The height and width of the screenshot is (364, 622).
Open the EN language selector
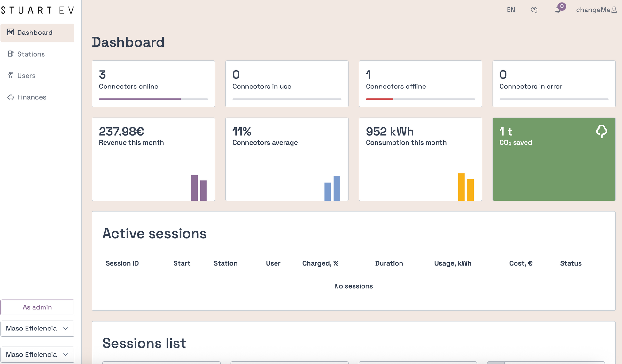[511, 10]
